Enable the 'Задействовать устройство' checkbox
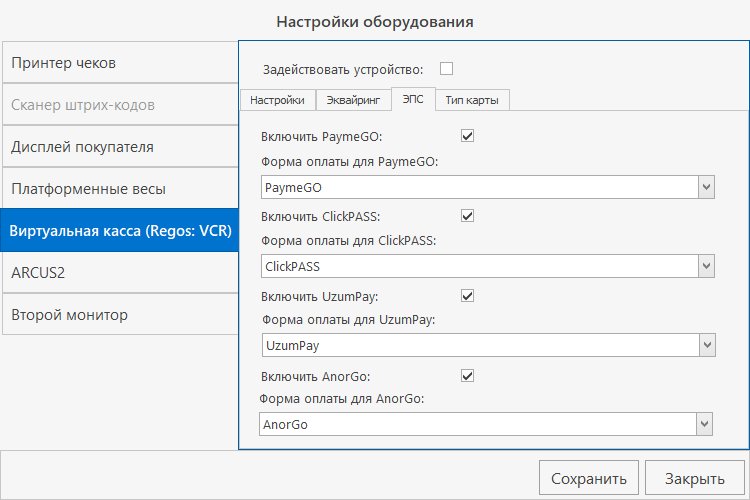The width and height of the screenshot is (750, 500). point(447,69)
